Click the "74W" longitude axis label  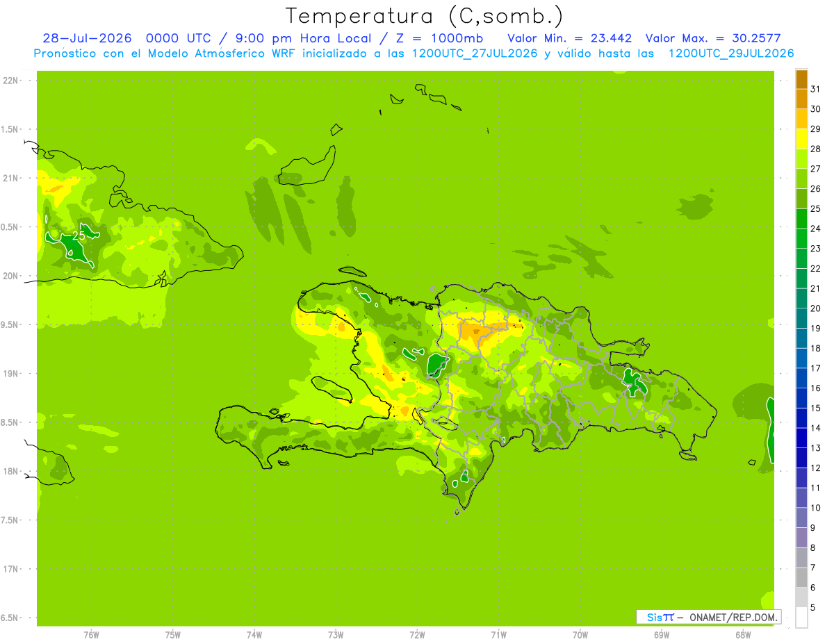254,634
